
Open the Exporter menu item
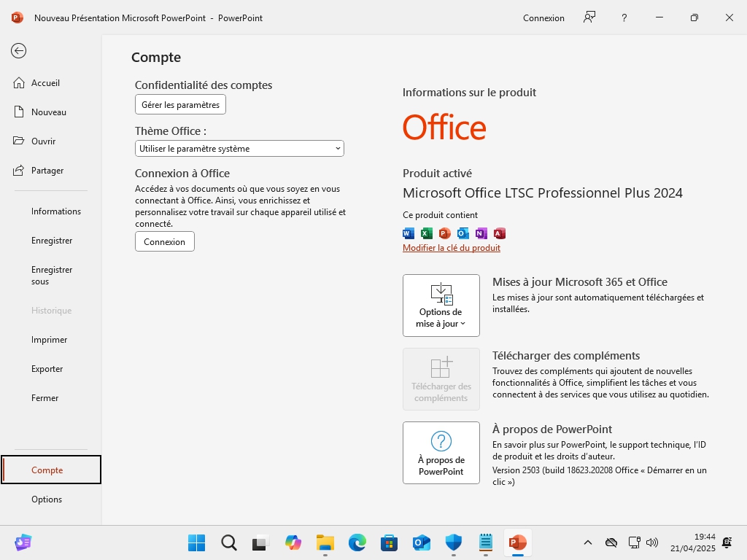pyautogui.click(x=47, y=369)
